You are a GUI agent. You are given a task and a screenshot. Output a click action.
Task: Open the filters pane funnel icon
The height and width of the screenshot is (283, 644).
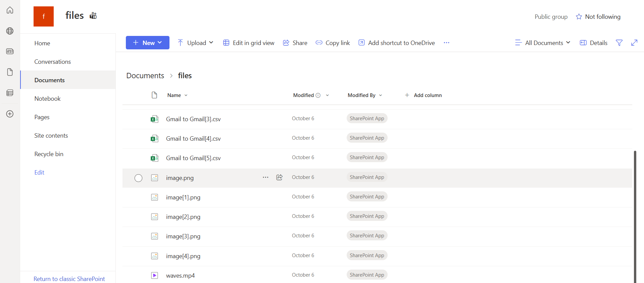pyautogui.click(x=619, y=43)
